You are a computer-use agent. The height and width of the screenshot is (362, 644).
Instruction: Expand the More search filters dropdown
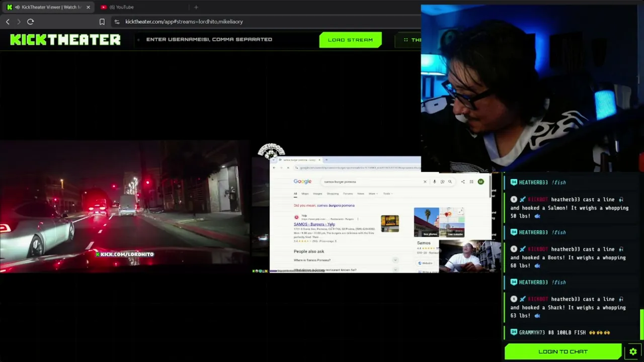[x=372, y=194]
